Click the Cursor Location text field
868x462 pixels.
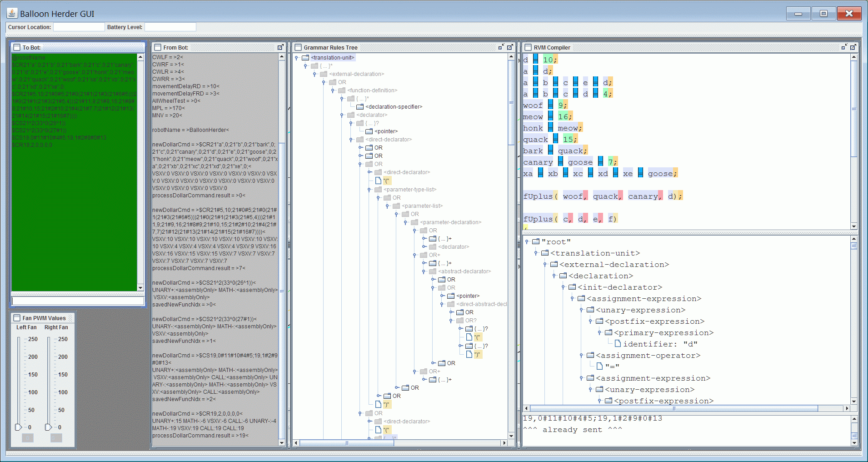click(x=79, y=27)
